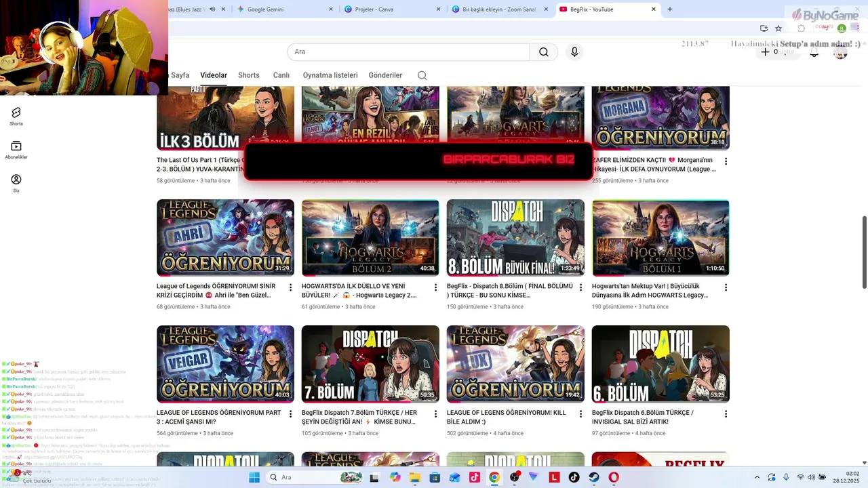This screenshot has height=488, width=868.
Task: Open the Wi-Fi tray icon
Action: 801,477
